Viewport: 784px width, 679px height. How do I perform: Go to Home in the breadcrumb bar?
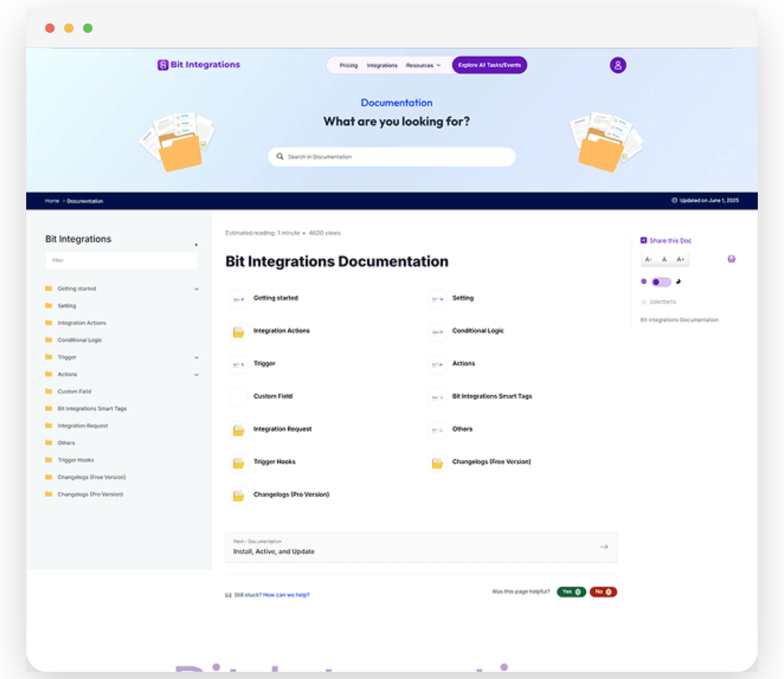(x=52, y=201)
